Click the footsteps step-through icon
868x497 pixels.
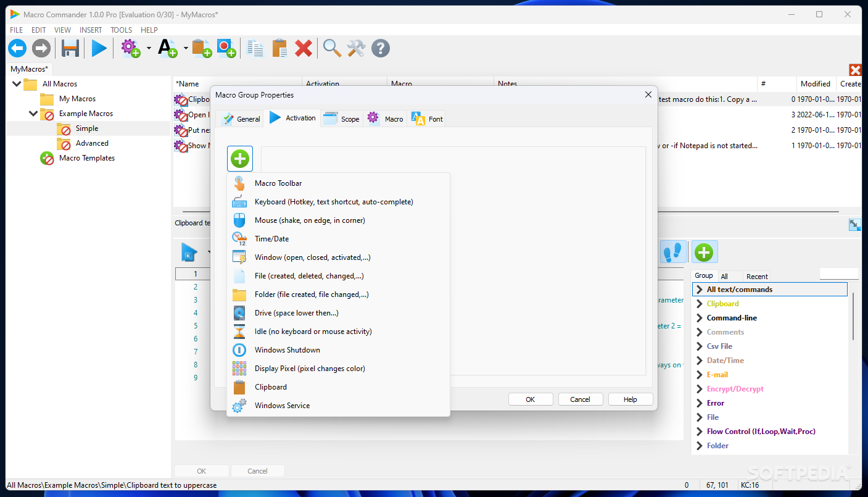pos(674,252)
